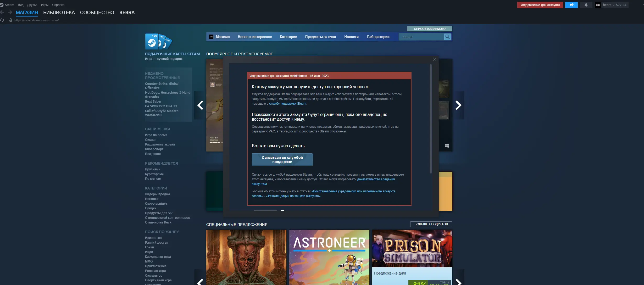Click the Steam logo menu icon
This screenshot has height=285, width=644.
click(x=2, y=5)
